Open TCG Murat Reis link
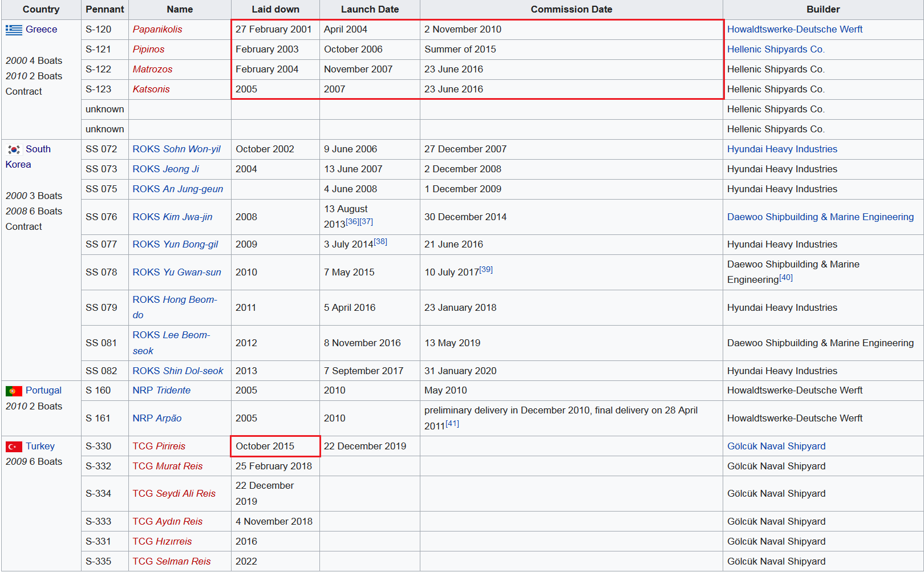This screenshot has height=572, width=924. (168, 466)
